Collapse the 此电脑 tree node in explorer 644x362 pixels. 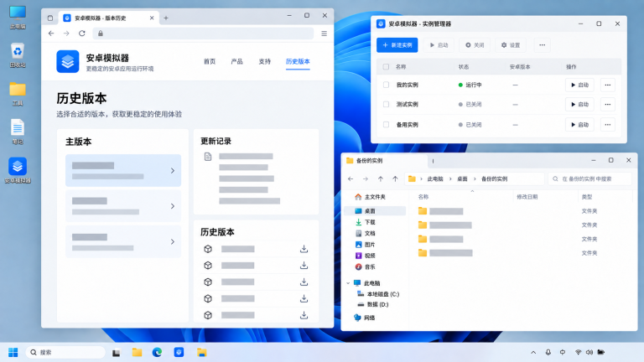click(348, 283)
